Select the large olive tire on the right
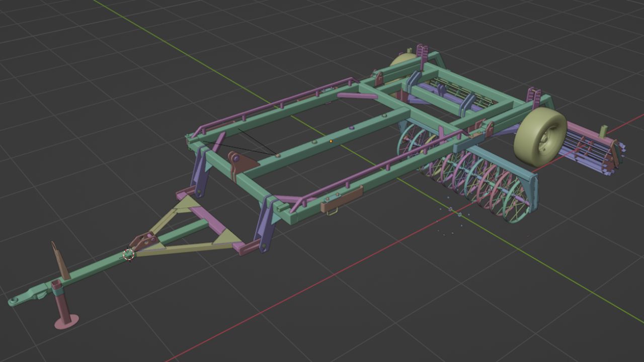644x362 pixels. [539, 137]
